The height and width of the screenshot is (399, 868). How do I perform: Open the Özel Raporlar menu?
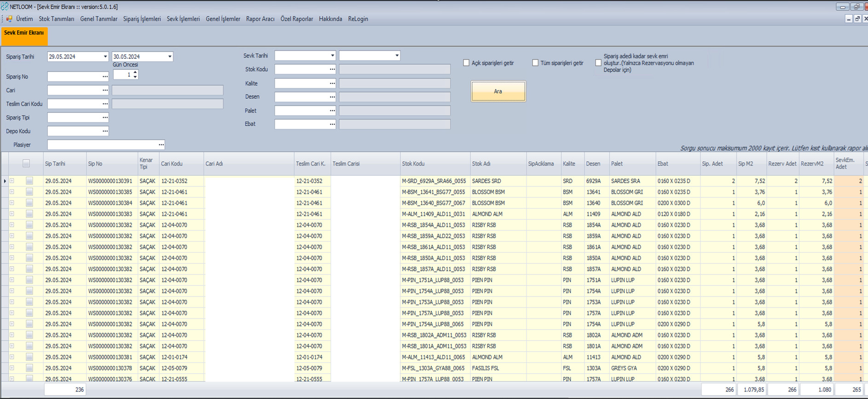click(x=296, y=19)
